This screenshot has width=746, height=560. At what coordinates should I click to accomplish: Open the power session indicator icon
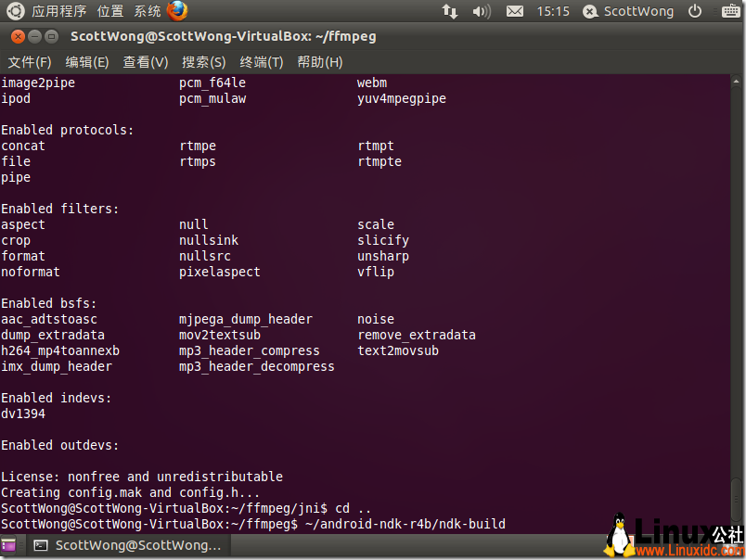coord(695,12)
